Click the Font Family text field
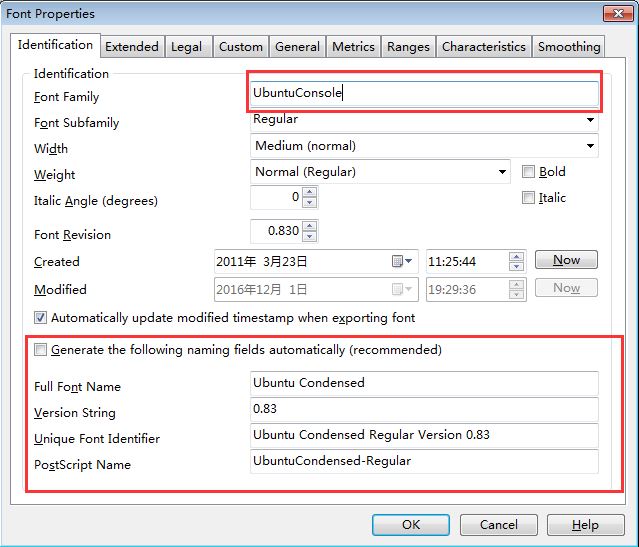Image resolution: width=639 pixels, height=547 pixels. [x=424, y=93]
